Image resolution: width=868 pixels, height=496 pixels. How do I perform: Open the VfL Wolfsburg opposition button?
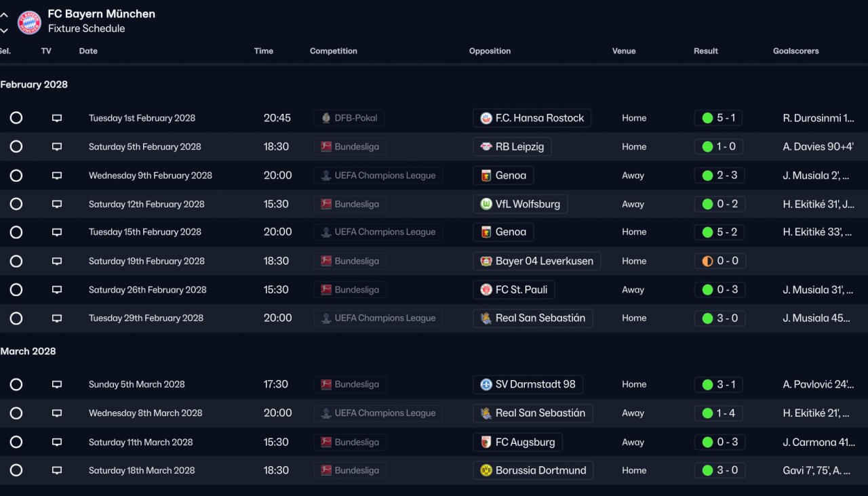pos(520,204)
